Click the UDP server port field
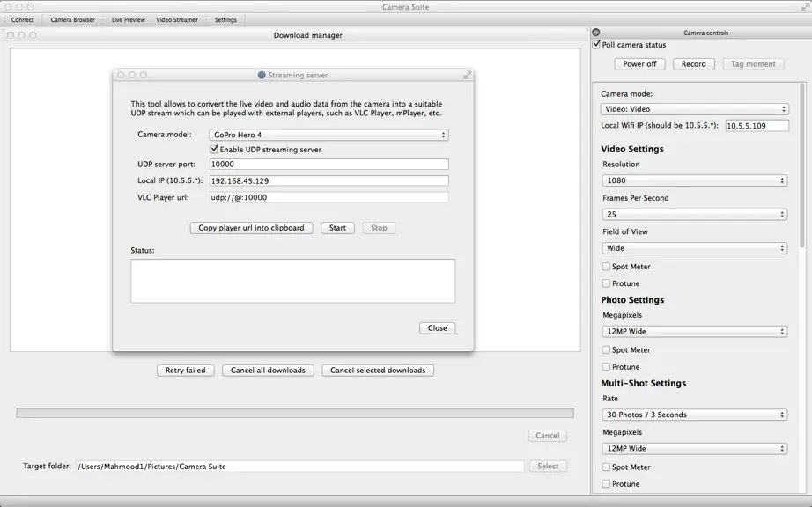This screenshot has width=812, height=507. pos(329,164)
